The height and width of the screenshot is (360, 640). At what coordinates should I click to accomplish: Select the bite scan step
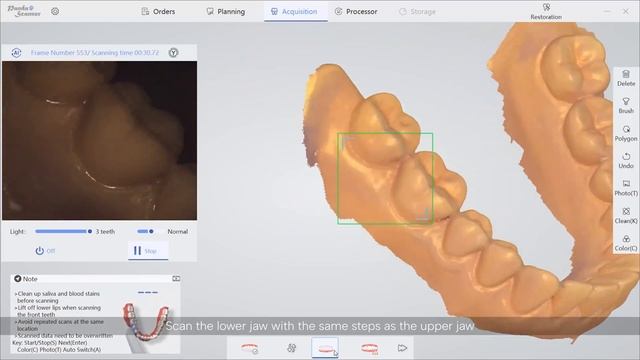369,348
